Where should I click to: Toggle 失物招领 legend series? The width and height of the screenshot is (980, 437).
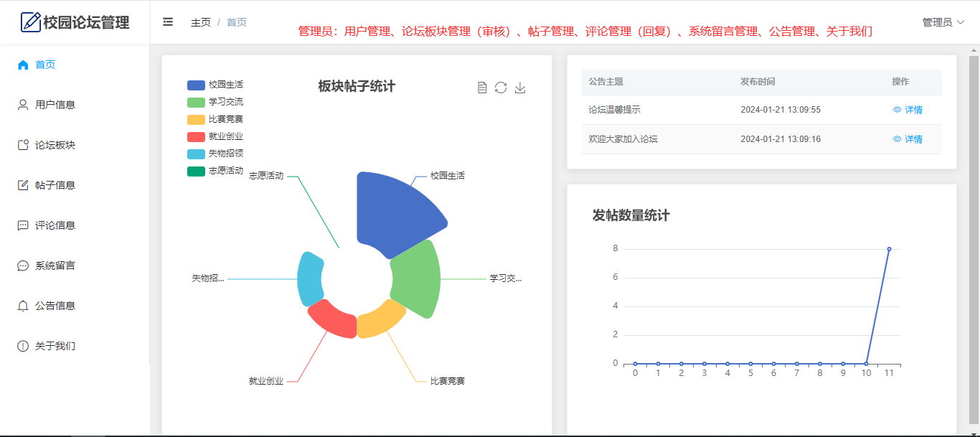coord(215,154)
